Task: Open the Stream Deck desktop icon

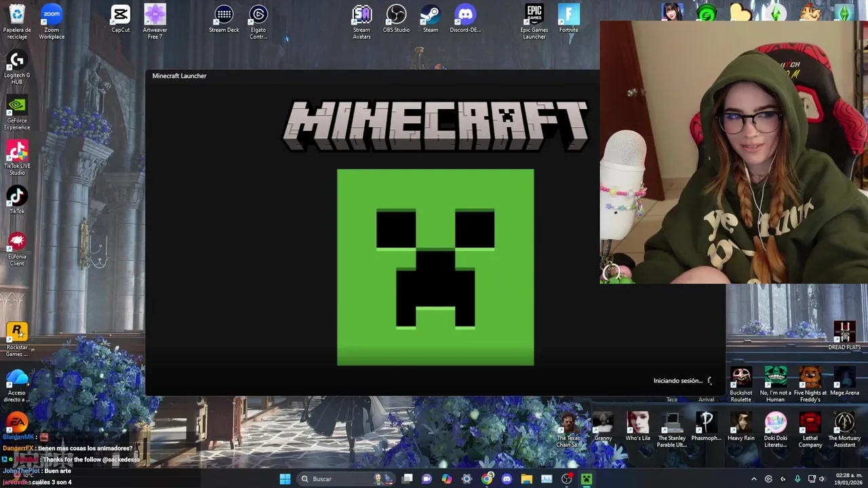Action: click(x=224, y=19)
